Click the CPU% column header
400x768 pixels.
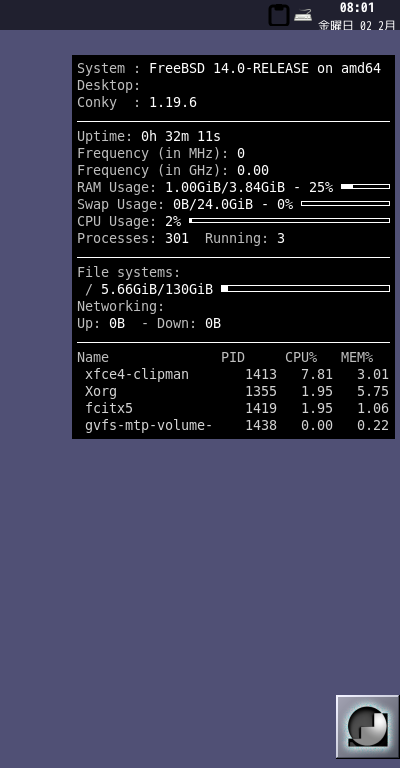click(301, 358)
